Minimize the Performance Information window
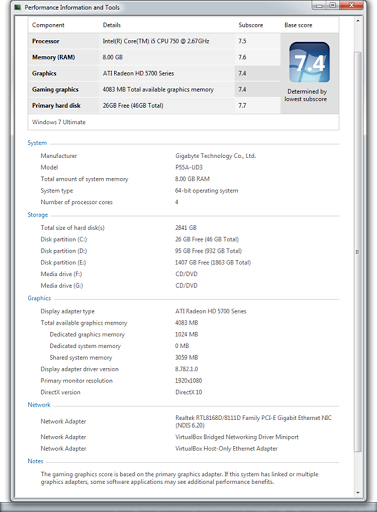 pyautogui.click(x=319, y=5)
